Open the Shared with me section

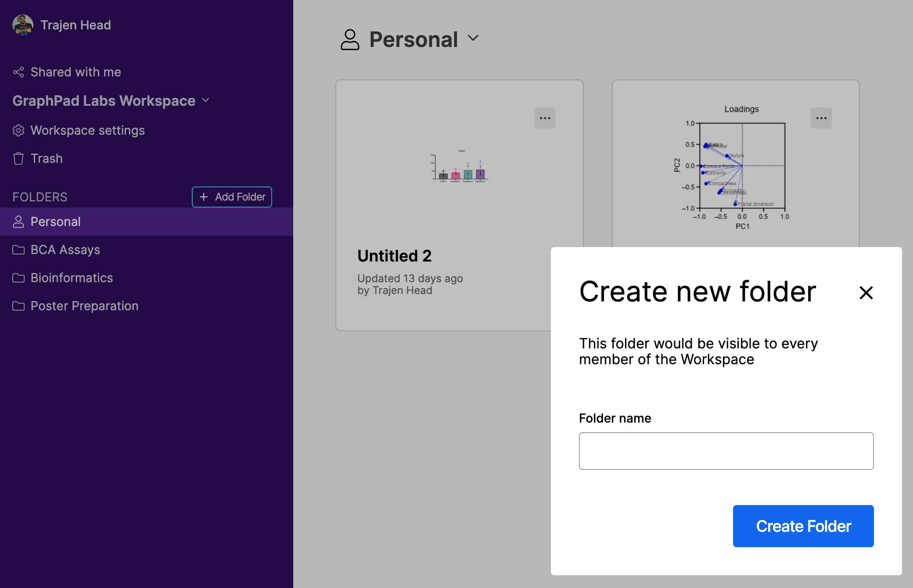pos(75,72)
